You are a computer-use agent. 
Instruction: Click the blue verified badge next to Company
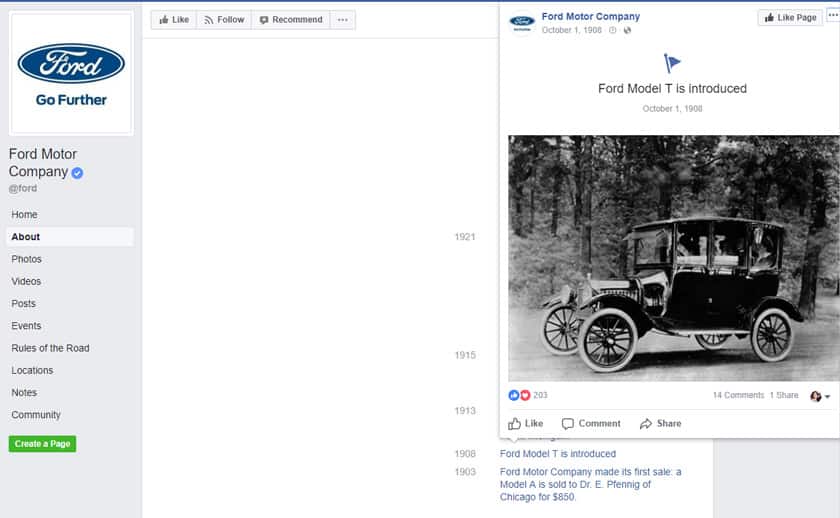coord(77,172)
